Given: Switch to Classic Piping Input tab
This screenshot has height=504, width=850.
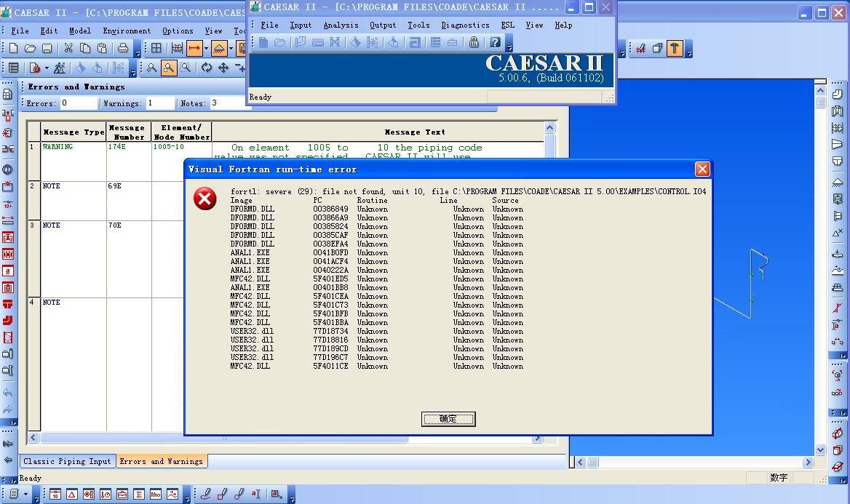Looking at the screenshot, I should (x=67, y=461).
